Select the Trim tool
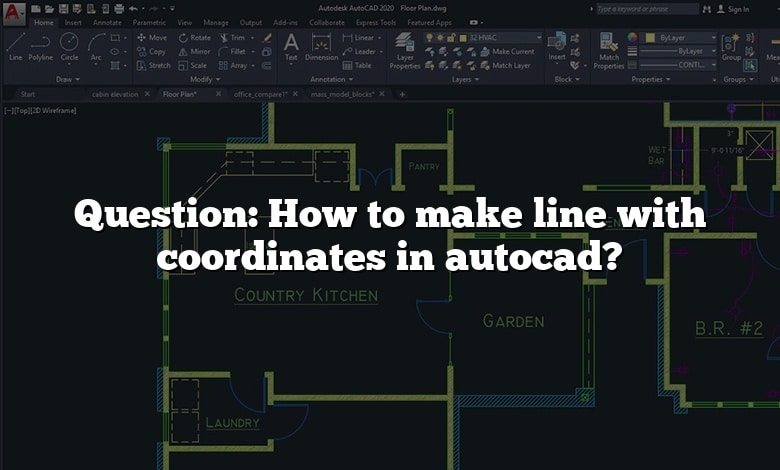Image resolution: width=780 pixels, height=470 pixels. (x=232, y=37)
